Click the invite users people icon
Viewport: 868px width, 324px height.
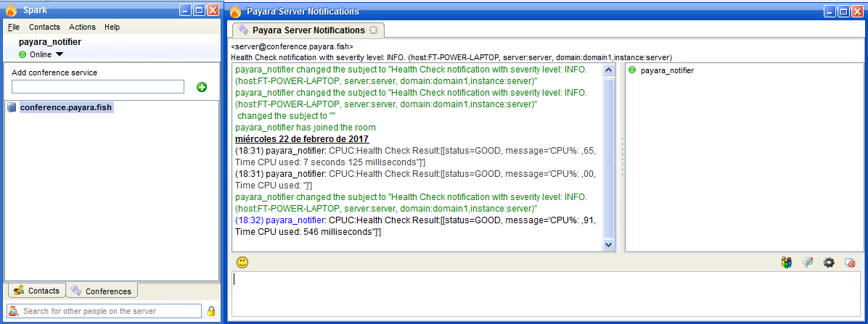tap(787, 262)
